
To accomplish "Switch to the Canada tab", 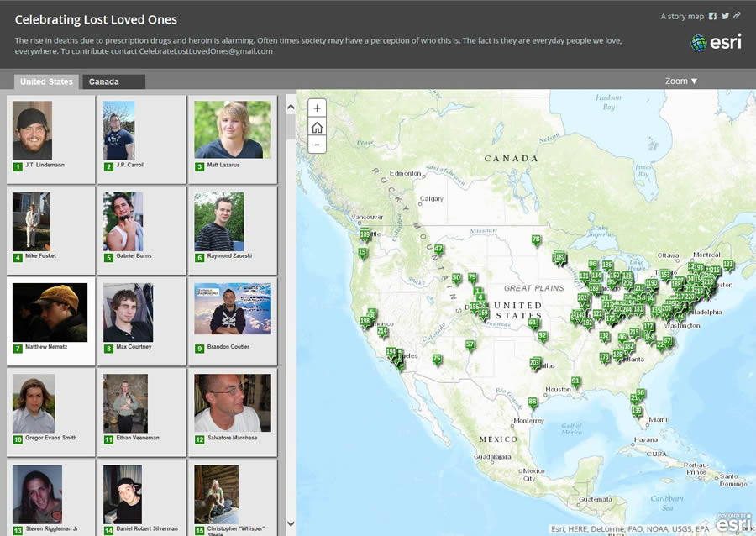I will point(113,81).
